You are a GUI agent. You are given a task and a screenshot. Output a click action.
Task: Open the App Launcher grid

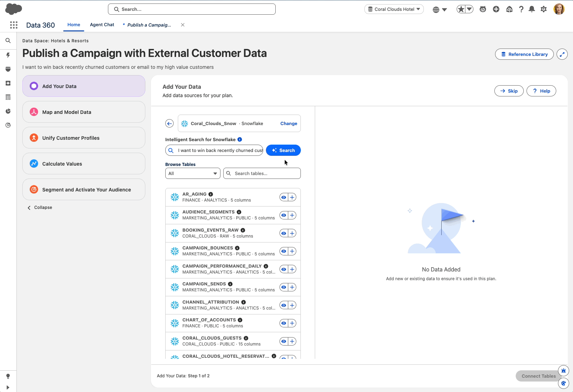tap(14, 25)
